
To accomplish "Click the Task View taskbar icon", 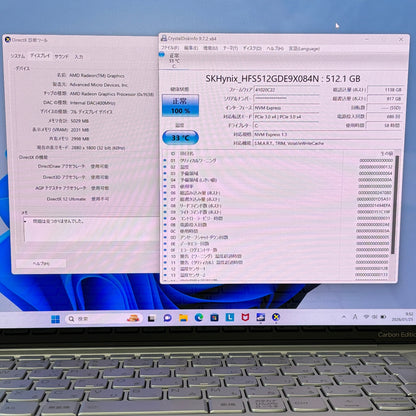I will pyautogui.click(x=151, y=319).
